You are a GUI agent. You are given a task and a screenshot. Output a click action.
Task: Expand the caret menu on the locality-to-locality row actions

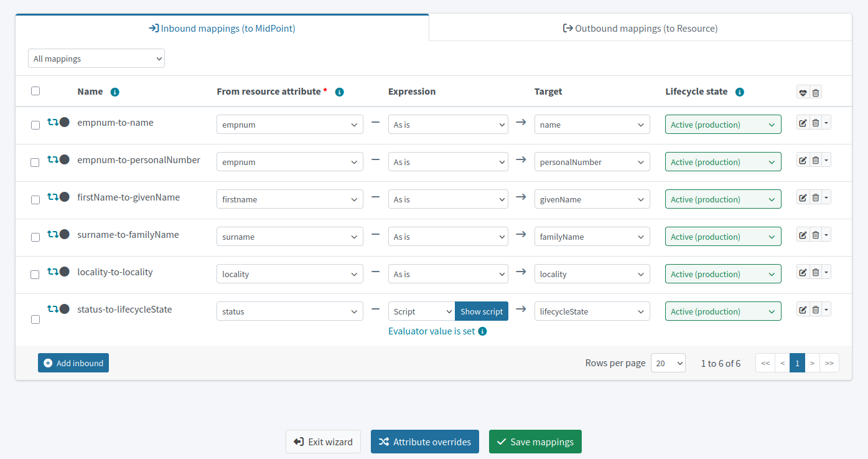pos(826,272)
